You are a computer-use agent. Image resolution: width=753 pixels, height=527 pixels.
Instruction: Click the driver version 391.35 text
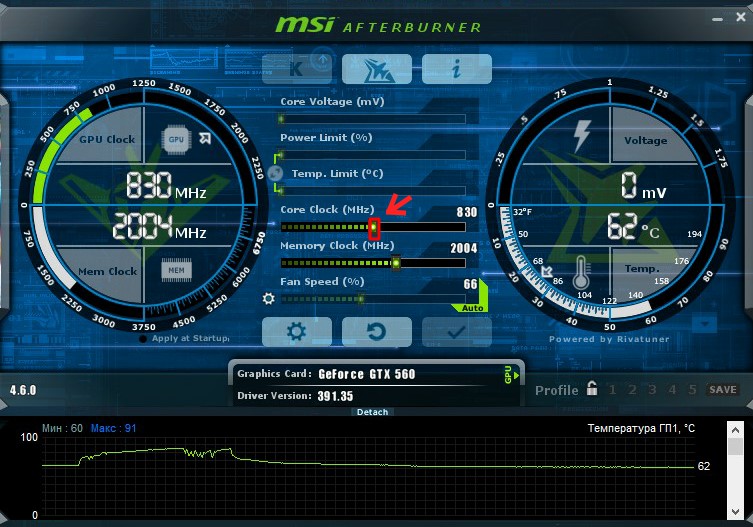(335, 396)
